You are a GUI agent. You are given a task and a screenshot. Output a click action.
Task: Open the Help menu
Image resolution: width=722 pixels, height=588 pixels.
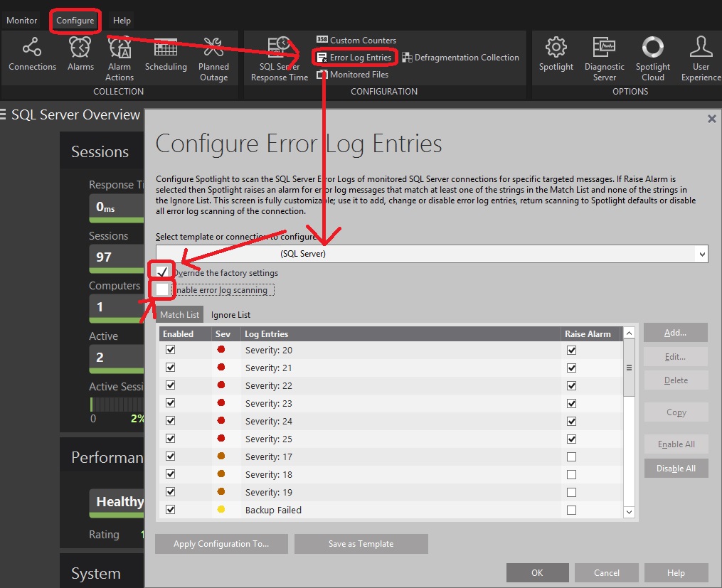[x=122, y=20]
